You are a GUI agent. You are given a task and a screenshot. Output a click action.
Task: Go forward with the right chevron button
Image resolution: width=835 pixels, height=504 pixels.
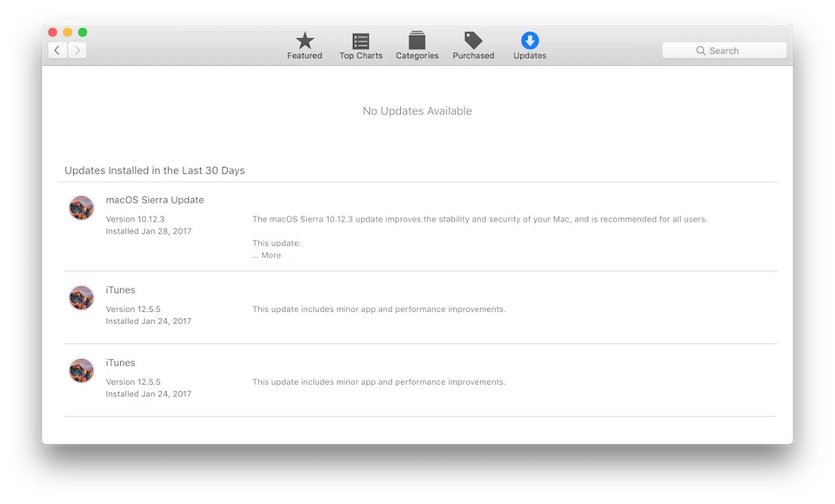[x=77, y=50]
